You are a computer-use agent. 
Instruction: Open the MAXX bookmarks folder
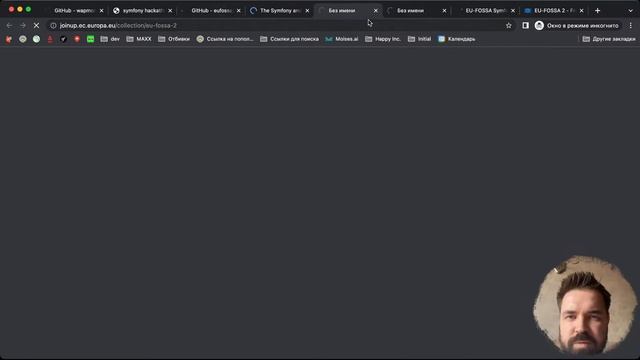(139, 39)
